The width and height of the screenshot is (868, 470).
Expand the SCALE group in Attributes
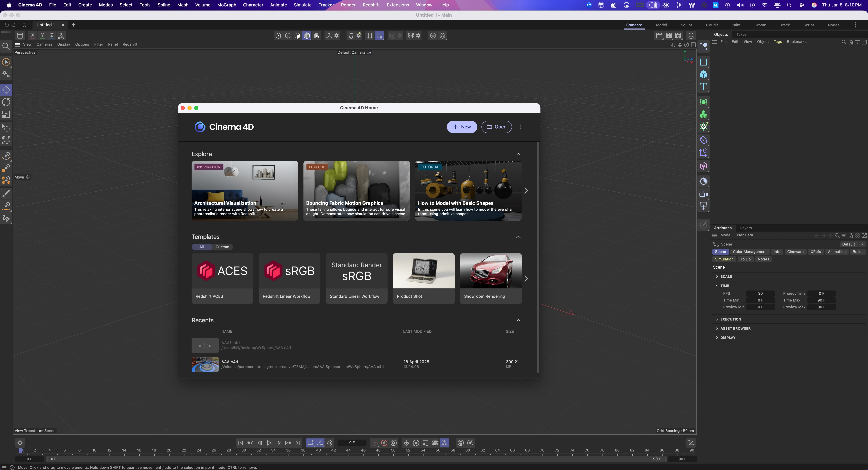[717, 276]
